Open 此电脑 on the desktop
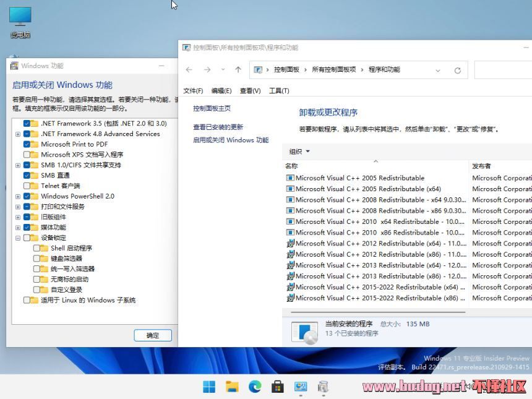This screenshot has height=399, width=532. [x=20, y=19]
